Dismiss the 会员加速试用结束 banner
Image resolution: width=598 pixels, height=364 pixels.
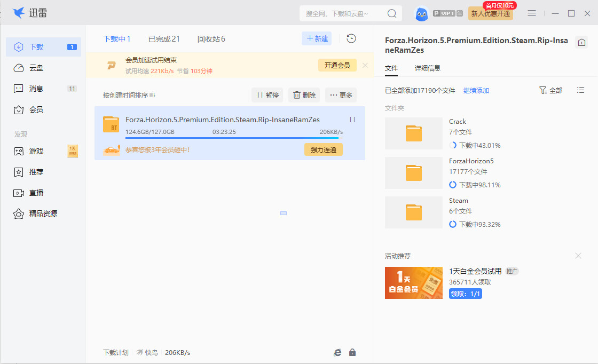[x=365, y=65]
